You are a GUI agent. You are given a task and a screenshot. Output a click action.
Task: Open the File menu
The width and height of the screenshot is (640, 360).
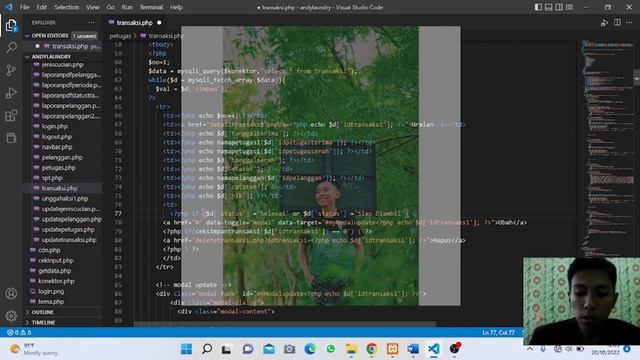coord(24,7)
